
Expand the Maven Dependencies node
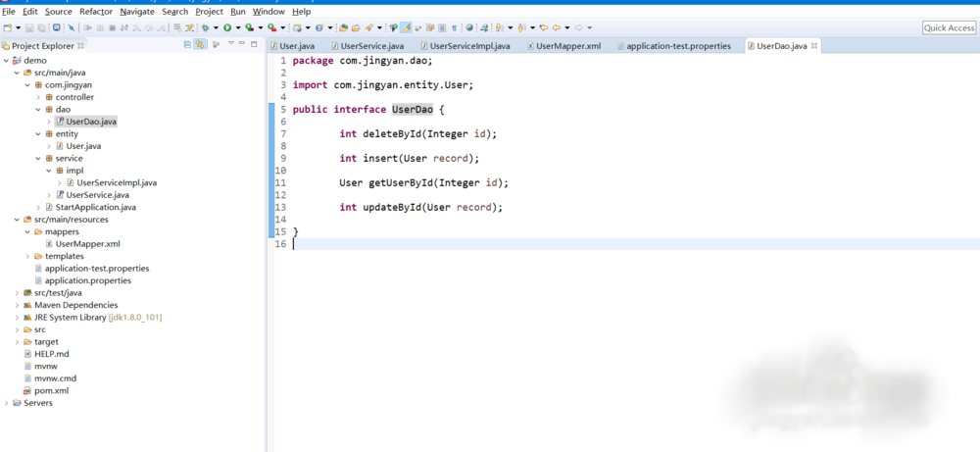tap(17, 305)
